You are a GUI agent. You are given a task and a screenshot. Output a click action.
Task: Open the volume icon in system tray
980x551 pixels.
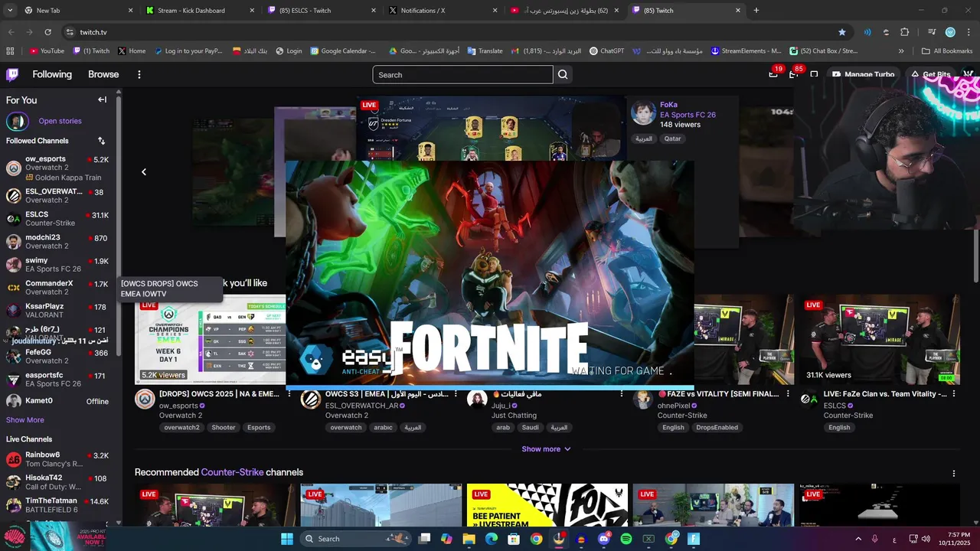point(926,539)
